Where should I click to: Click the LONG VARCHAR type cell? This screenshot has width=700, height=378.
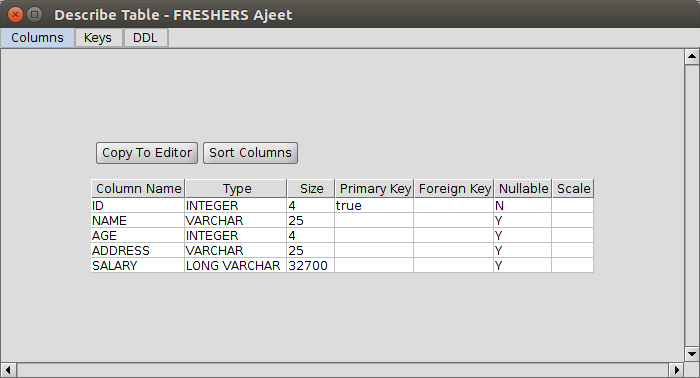coord(236,266)
